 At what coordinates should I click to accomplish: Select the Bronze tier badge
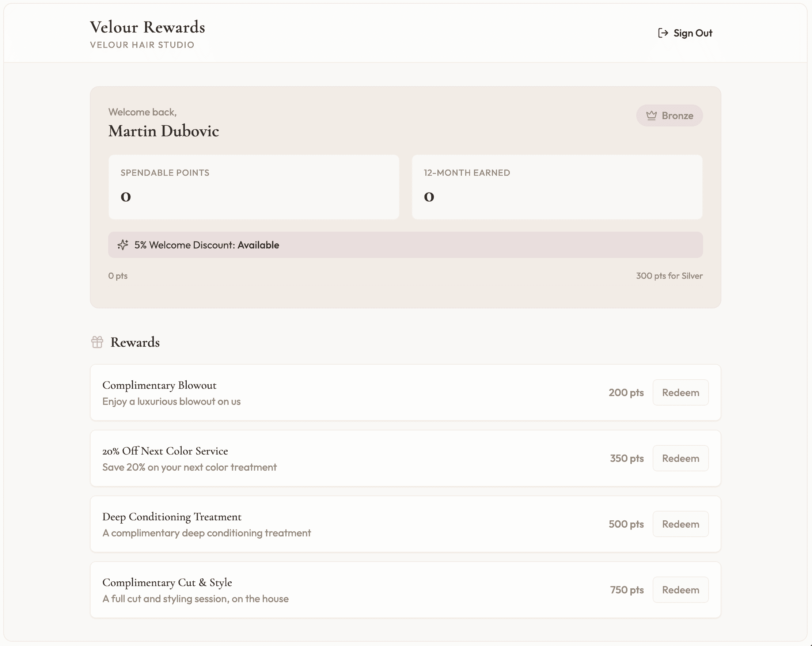point(669,115)
